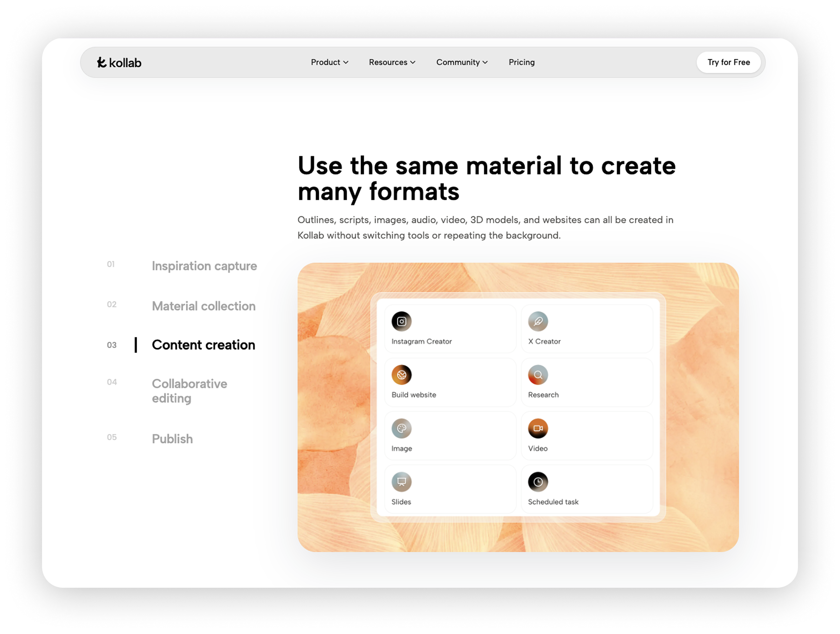The width and height of the screenshot is (840, 634).
Task: Click the paragraph starting 'Outlines, scripts, images'
Action: pos(485,227)
